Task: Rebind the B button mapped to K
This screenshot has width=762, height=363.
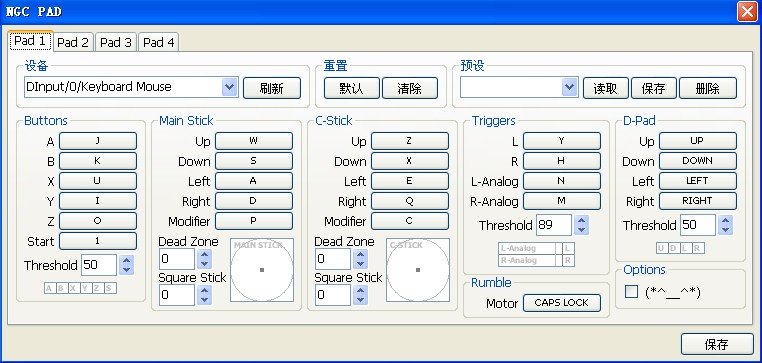Action: [98, 161]
